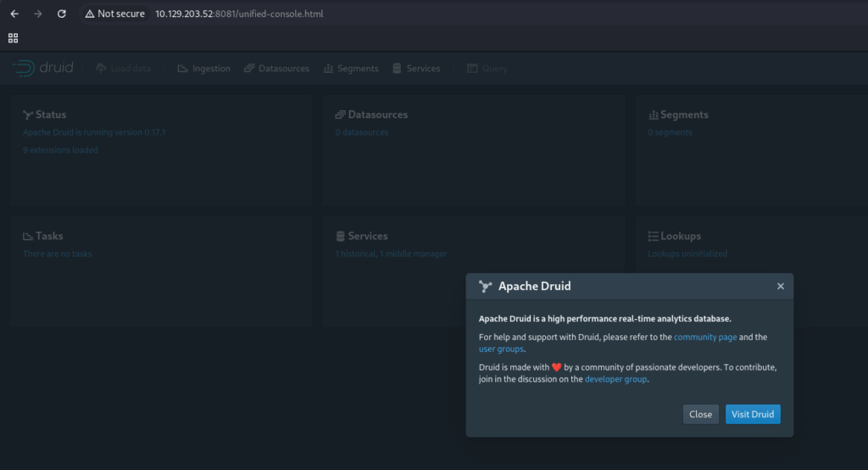
Task: Reload the page with refresh icon
Action: [61, 14]
